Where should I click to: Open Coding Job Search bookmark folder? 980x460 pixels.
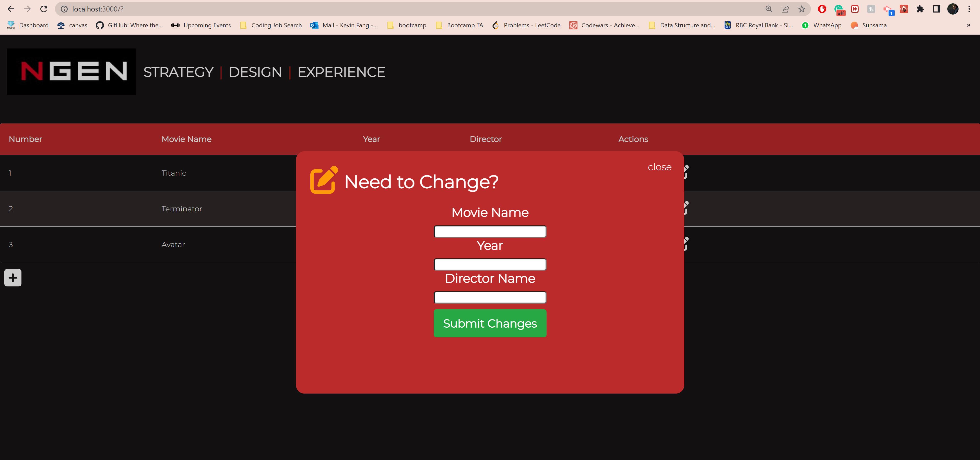coord(271,25)
